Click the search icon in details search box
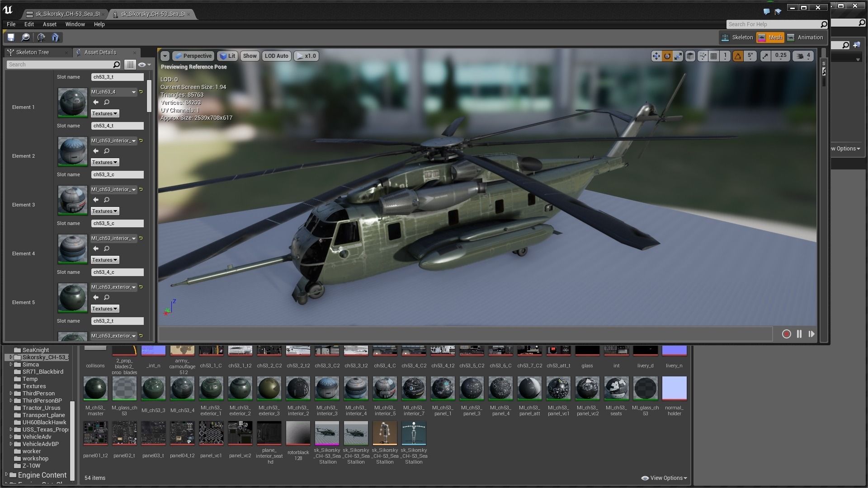Screen dimensions: 868x488 click(x=116, y=65)
